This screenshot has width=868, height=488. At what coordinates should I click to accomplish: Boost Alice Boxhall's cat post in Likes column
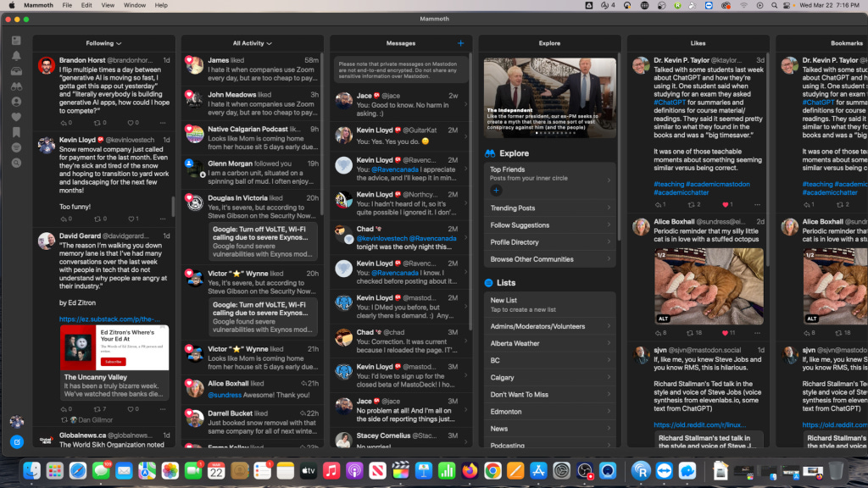(x=694, y=333)
